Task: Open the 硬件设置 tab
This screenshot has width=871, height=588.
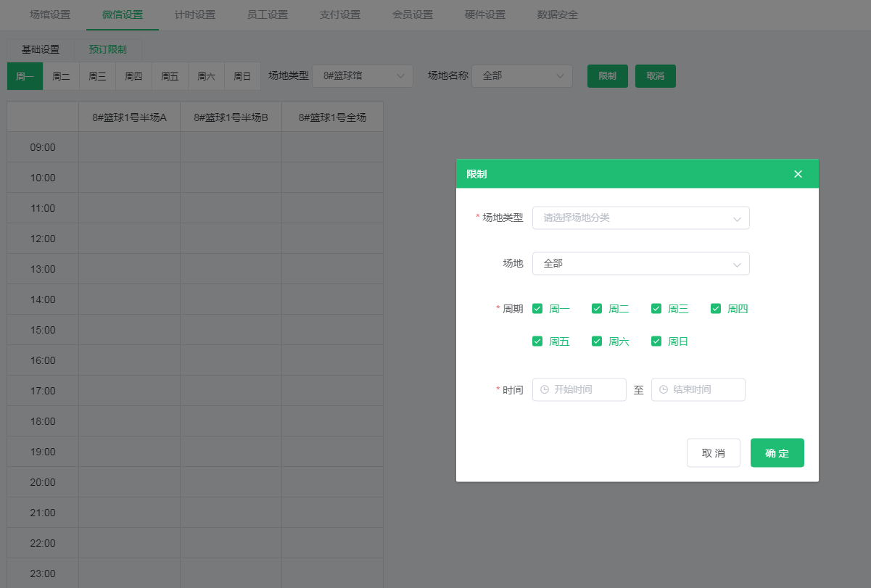Action: pos(484,15)
